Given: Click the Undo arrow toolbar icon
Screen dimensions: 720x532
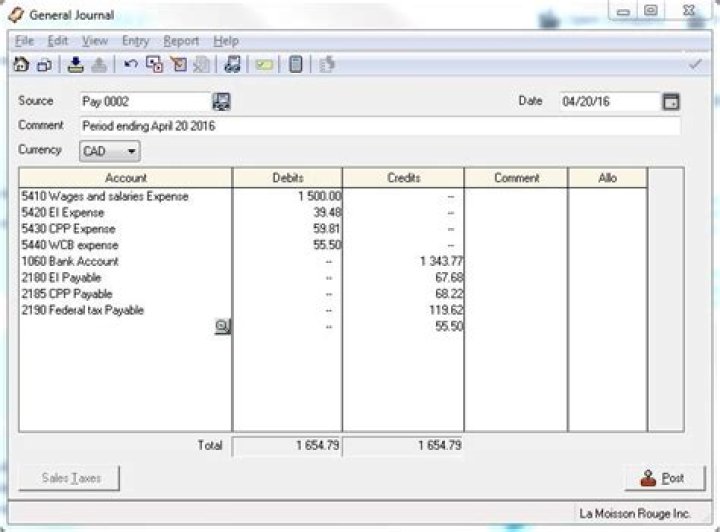Looking at the screenshot, I should pyautogui.click(x=131, y=65).
